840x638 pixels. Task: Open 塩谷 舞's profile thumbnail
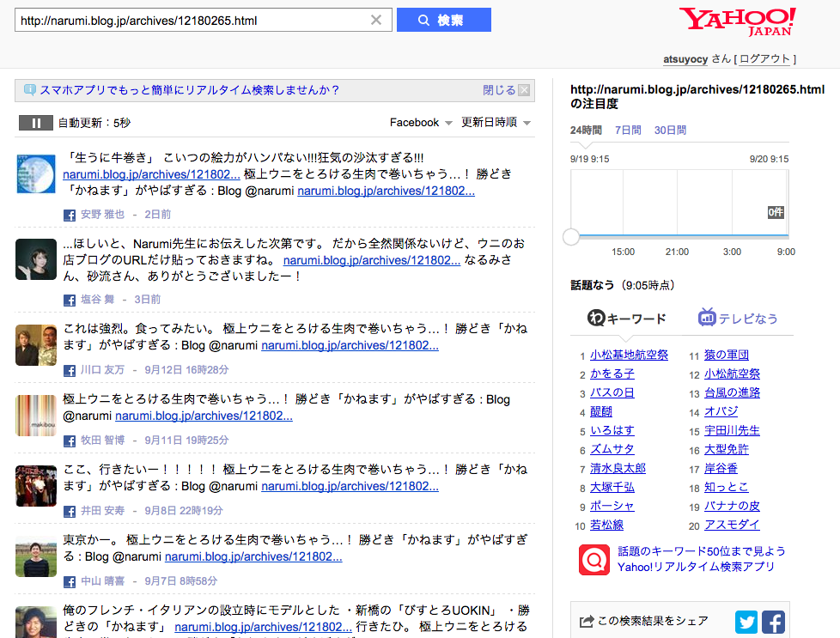pyautogui.click(x=36, y=259)
